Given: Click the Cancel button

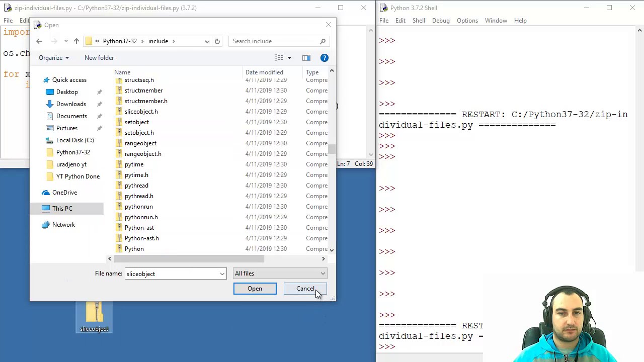Looking at the screenshot, I should (x=305, y=289).
